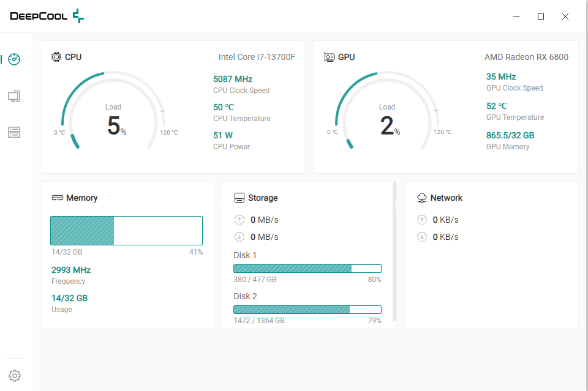
Task: Open the settings gear icon
Action: coord(15,376)
